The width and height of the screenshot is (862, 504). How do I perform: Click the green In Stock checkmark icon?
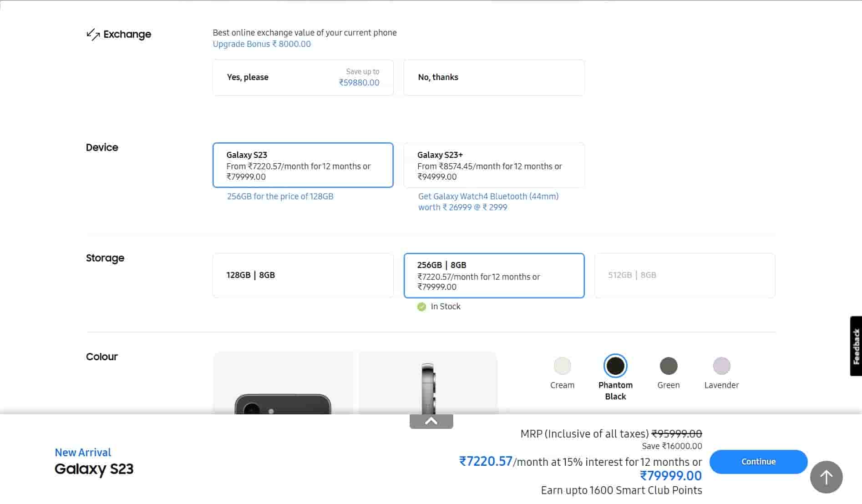point(421,307)
